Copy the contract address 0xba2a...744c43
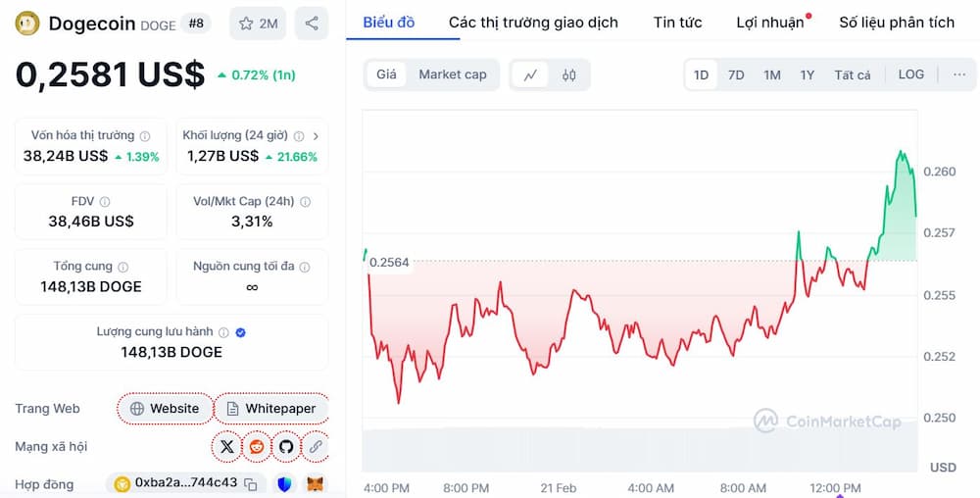 [251, 483]
